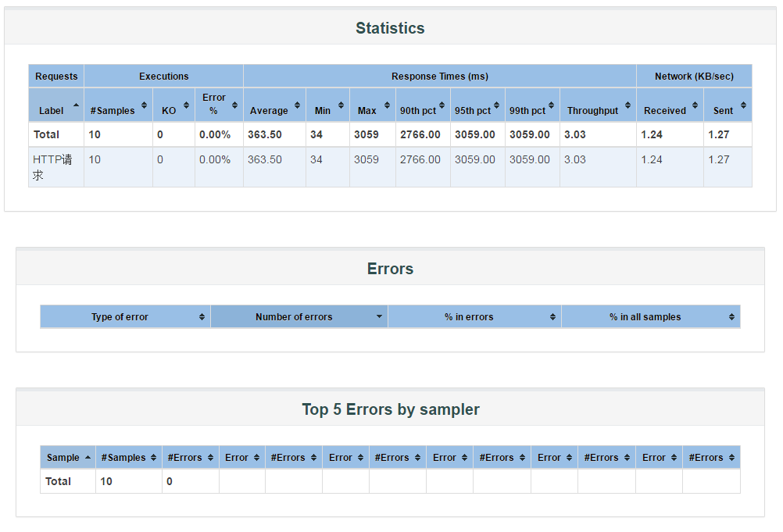
Task: Select the Executions group header
Action: 164,77
